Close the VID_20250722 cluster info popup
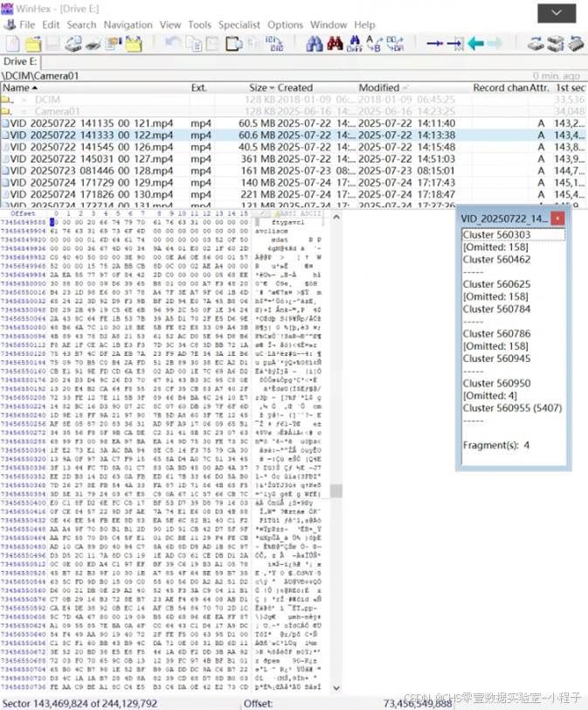Screen dimensions: 588x710 tap(557, 219)
